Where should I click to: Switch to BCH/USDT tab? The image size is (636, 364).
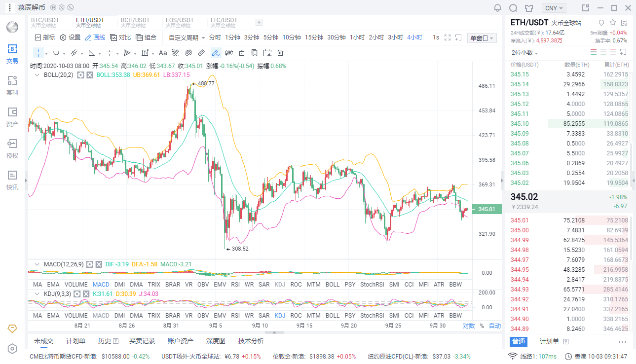135,22
